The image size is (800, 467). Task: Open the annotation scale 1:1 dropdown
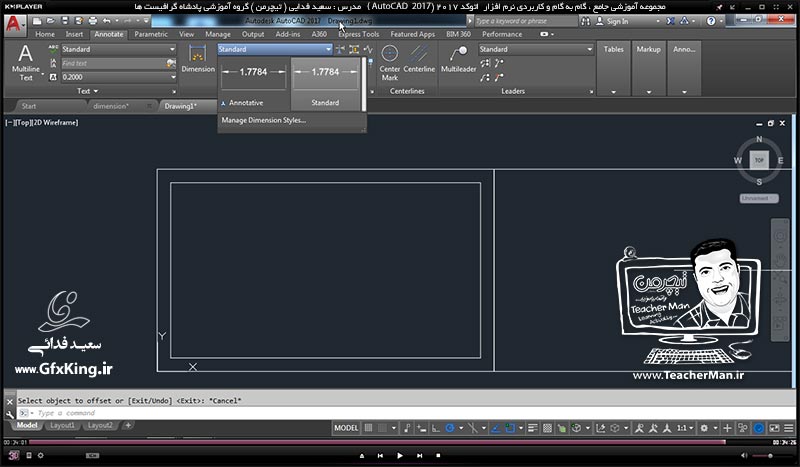[685, 428]
